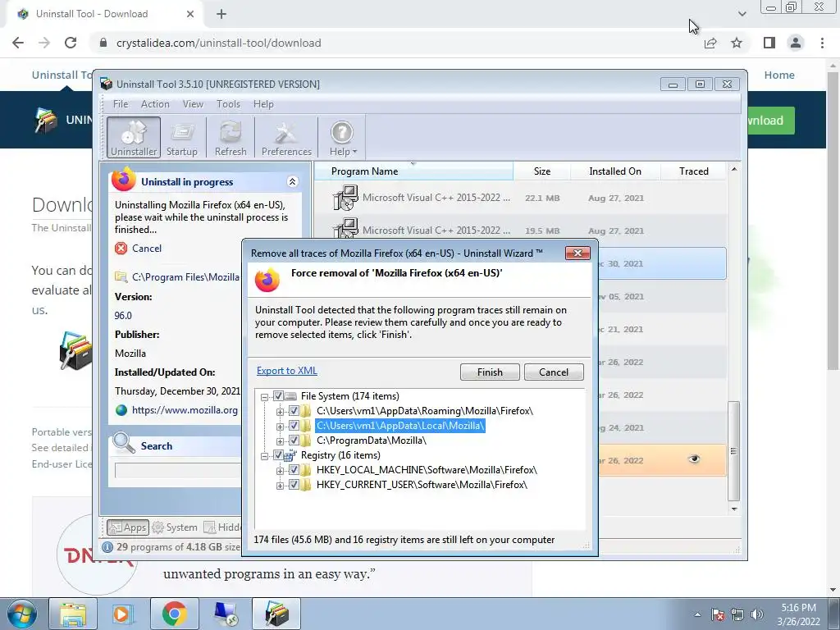The height and width of the screenshot is (630, 840).
Task: Click the traced eye icon in orange row
Action: point(694,459)
